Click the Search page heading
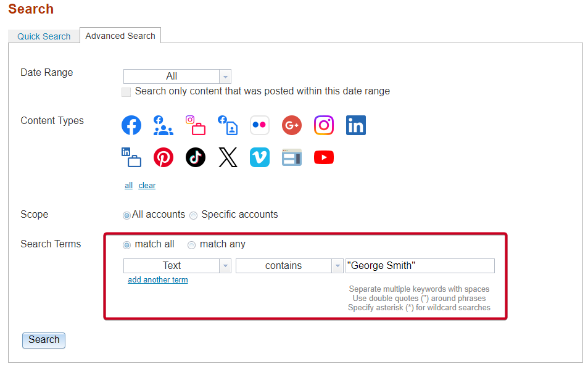Image resolution: width=588 pixels, height=367 pixels. 31,9
